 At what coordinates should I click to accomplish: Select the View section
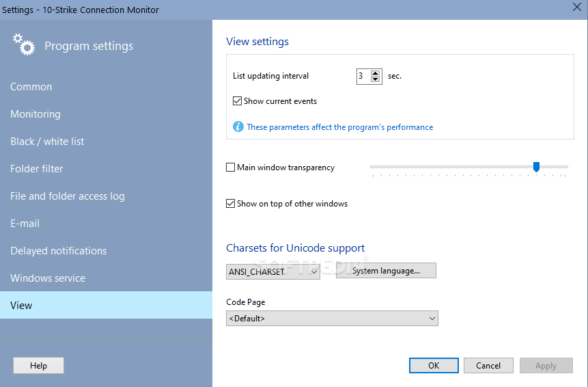pyautogui.click(x=106, y=305)
